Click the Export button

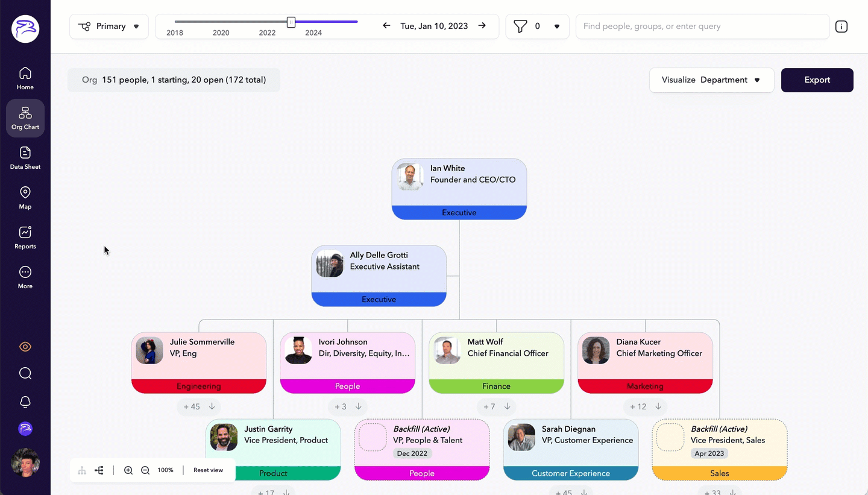[x=817, y=80]
